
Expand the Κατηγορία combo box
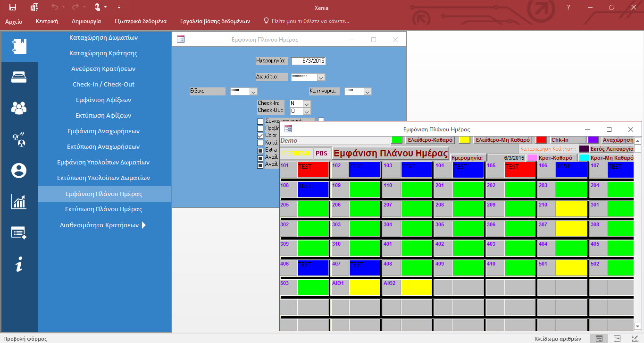(368, 92)
